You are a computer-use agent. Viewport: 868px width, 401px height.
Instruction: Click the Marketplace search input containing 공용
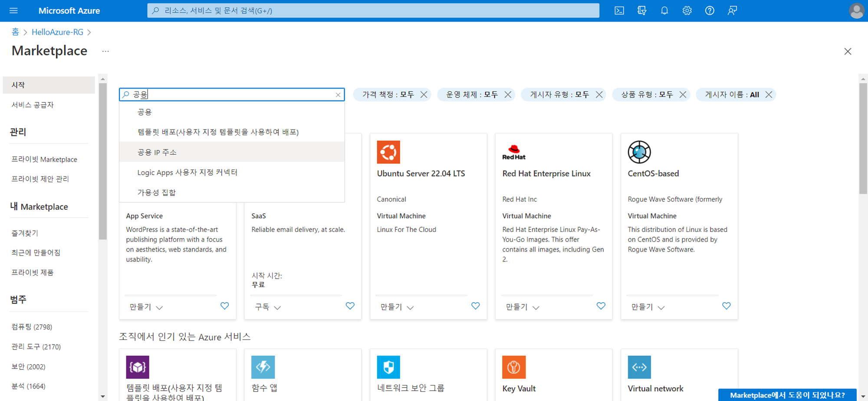232,95
